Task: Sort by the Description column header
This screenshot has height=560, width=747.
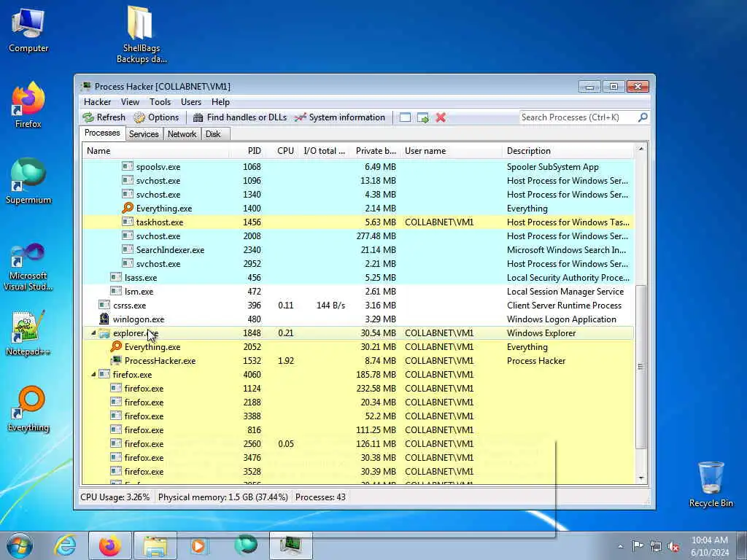Action: [x=568, y=151]
